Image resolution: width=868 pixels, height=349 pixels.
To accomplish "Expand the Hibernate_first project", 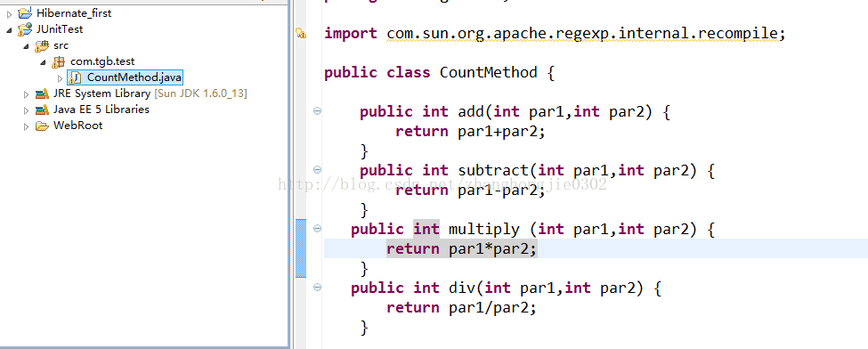I will [x=10, y=13].
